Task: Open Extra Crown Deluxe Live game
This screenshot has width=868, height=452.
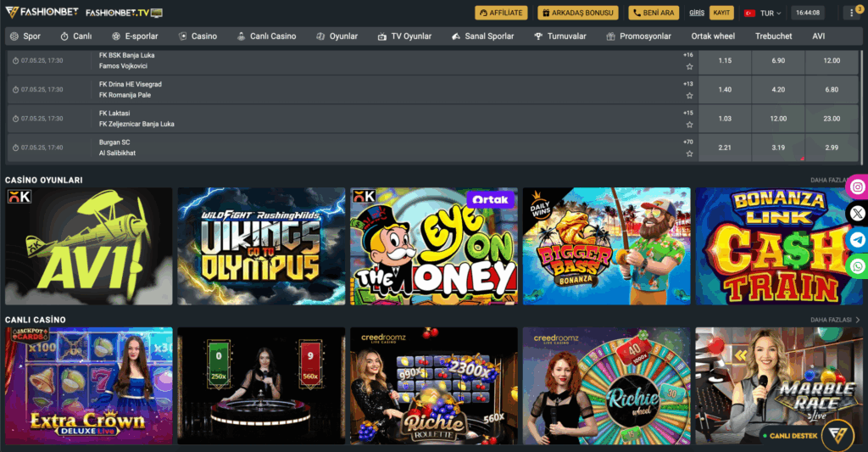Action: click(88, 386)
